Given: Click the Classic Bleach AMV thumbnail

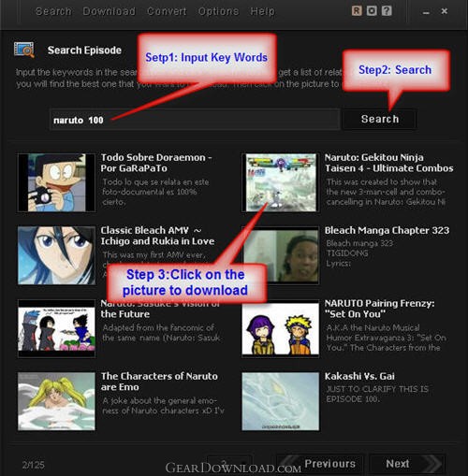Looking at the screenshot, I should tap(56, 255).
